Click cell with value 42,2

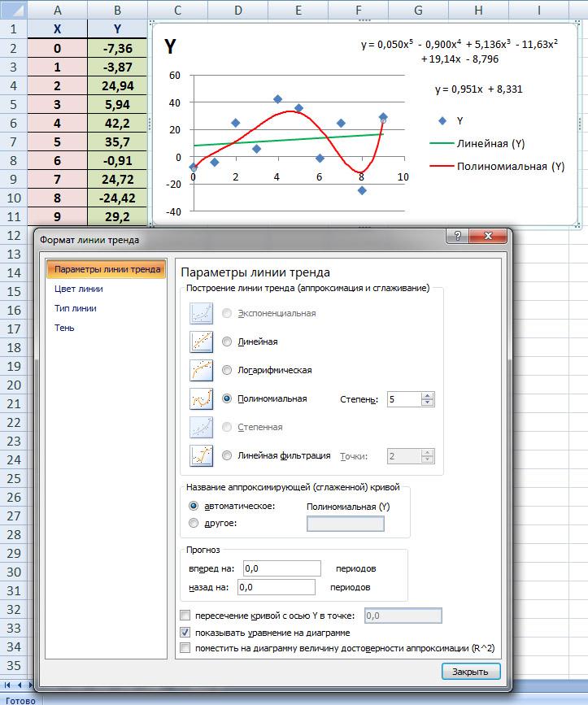coord(117,124)
